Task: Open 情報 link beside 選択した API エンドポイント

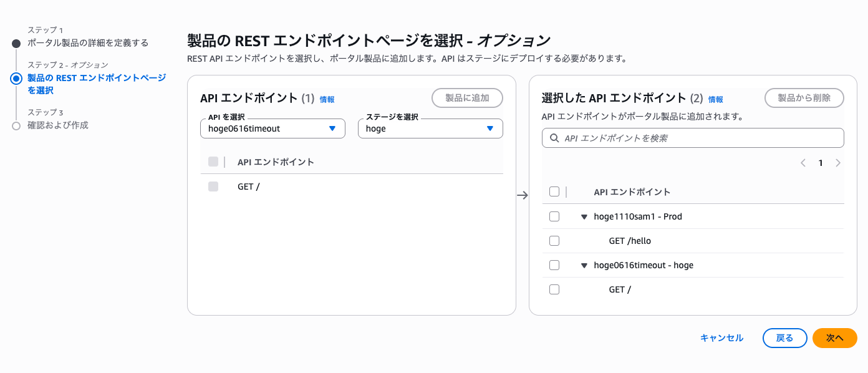Action: [716, 100]
